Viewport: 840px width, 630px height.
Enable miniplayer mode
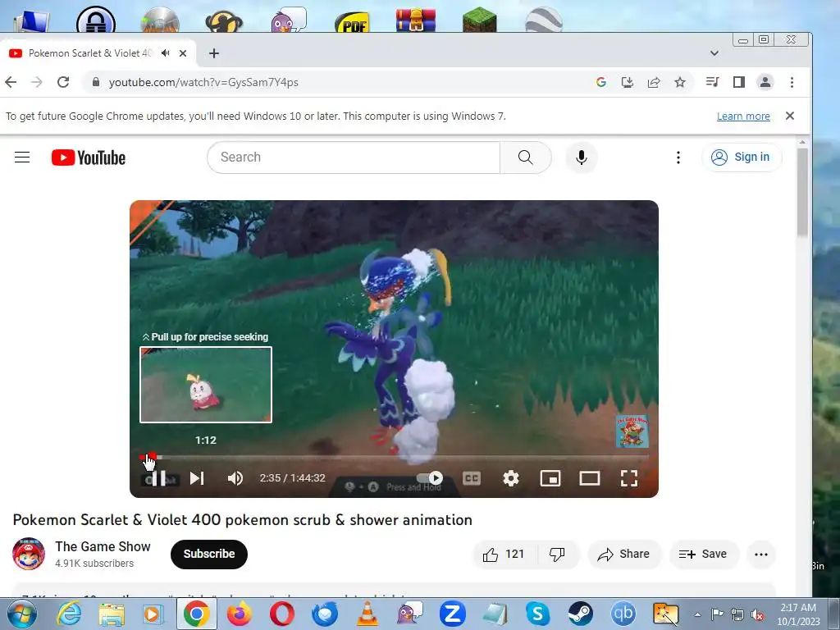550,478
